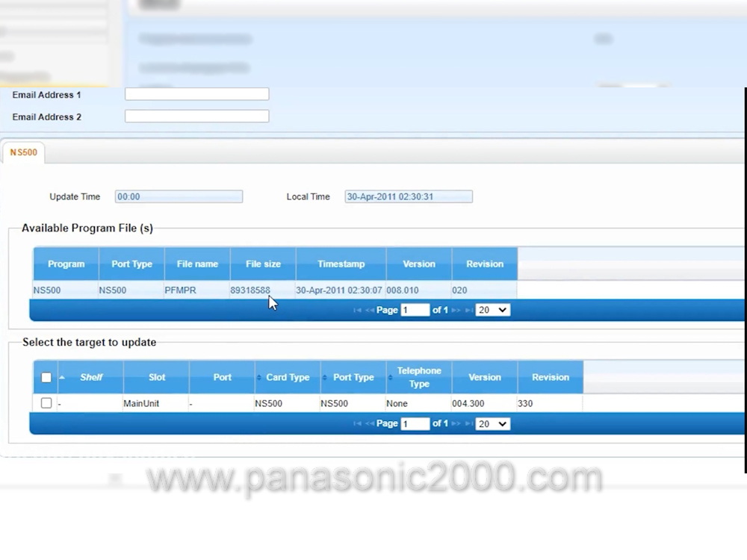This screenshot has width=747, height=560.
Task: Open rows-per-page dropdown in target update table
Action: (492, 423)
